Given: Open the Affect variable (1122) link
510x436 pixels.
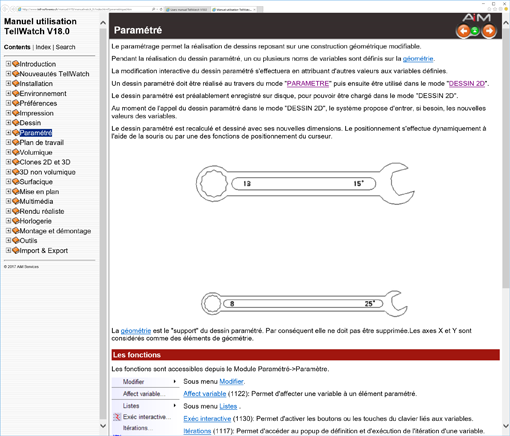Looking at the screenshot, I should [x=205, y=394].
